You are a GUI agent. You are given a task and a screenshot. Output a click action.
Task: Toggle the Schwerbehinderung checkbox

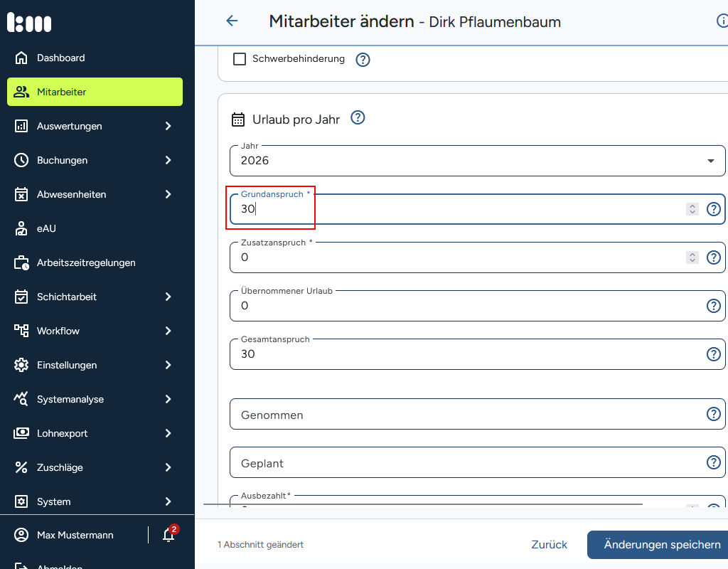click(240, 59)
